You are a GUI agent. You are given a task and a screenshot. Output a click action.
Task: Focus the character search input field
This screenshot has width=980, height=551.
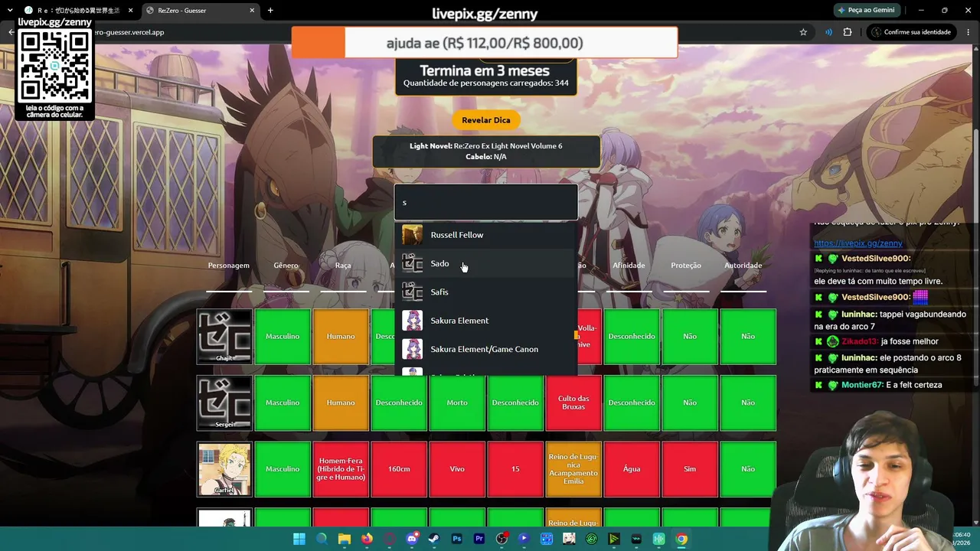(486, 202)
